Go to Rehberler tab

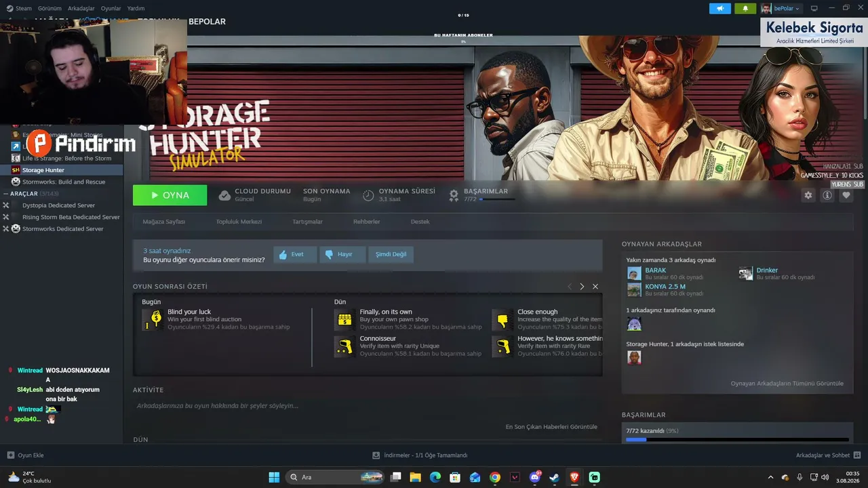[x=366, y=222]
